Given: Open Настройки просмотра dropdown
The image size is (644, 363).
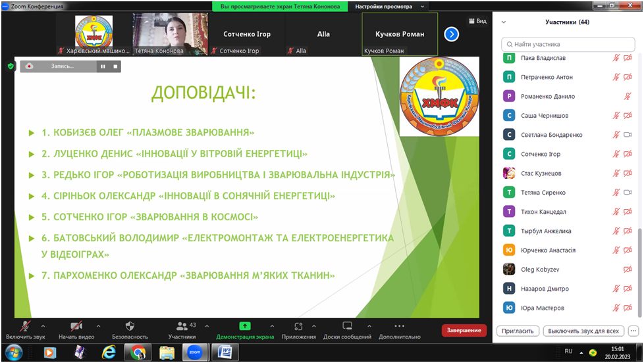Looking at the screenshot, I should tap(389, 7).
